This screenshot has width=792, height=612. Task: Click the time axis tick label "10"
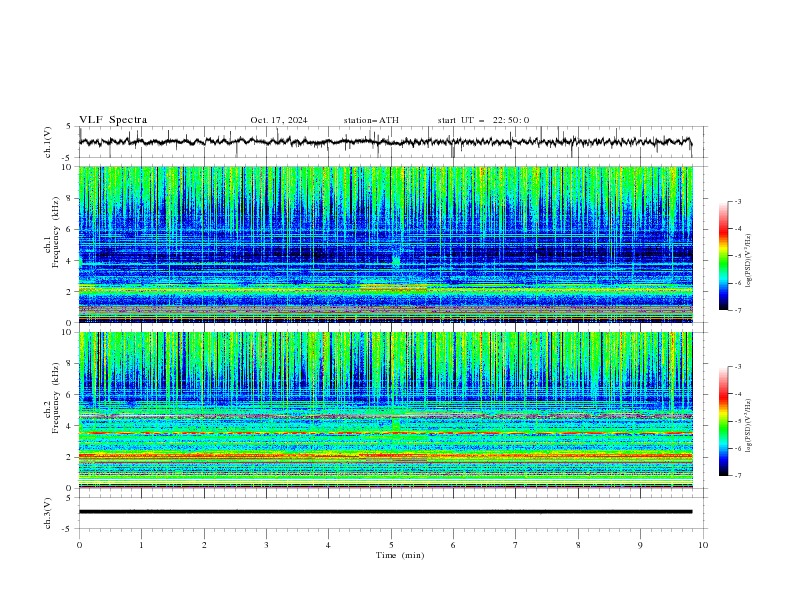[x=703, y=545]
